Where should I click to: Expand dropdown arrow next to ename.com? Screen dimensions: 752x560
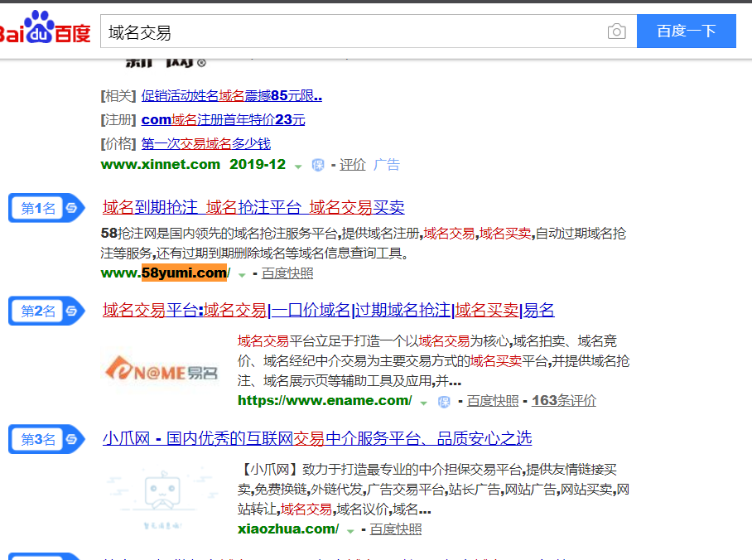423,403
